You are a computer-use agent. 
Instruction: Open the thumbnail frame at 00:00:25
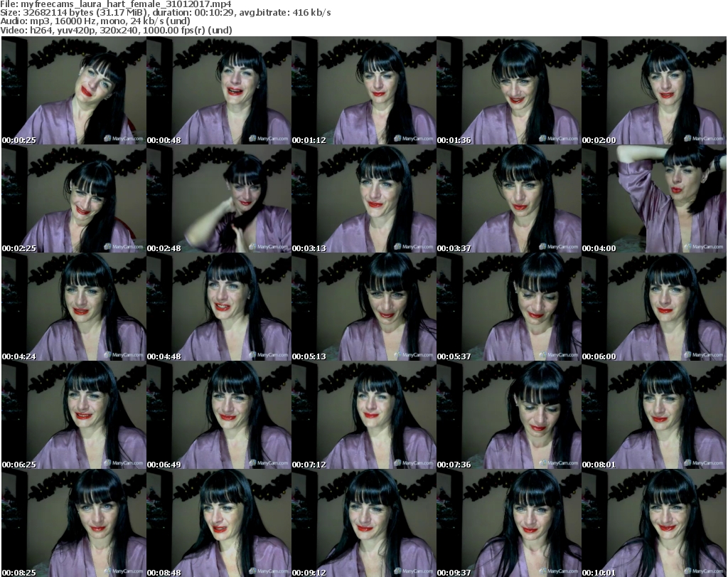pos(74,90)
